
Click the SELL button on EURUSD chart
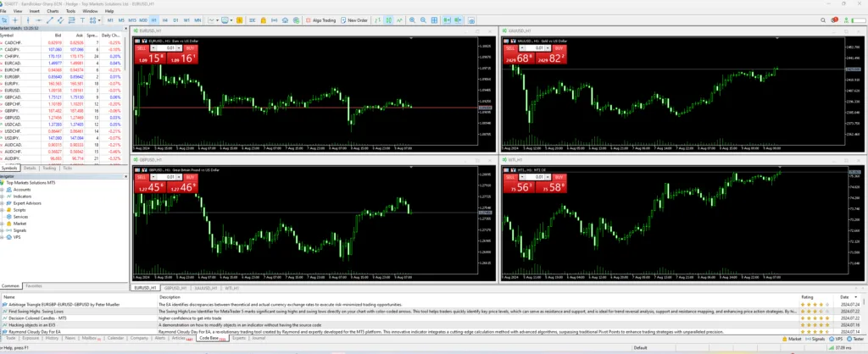click(142, 47)
